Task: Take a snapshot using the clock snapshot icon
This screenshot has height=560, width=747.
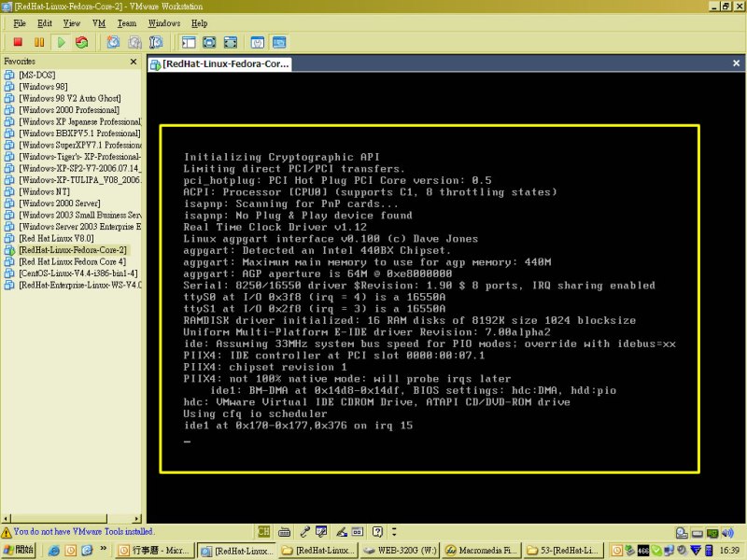Action: (x=113, y=42)
